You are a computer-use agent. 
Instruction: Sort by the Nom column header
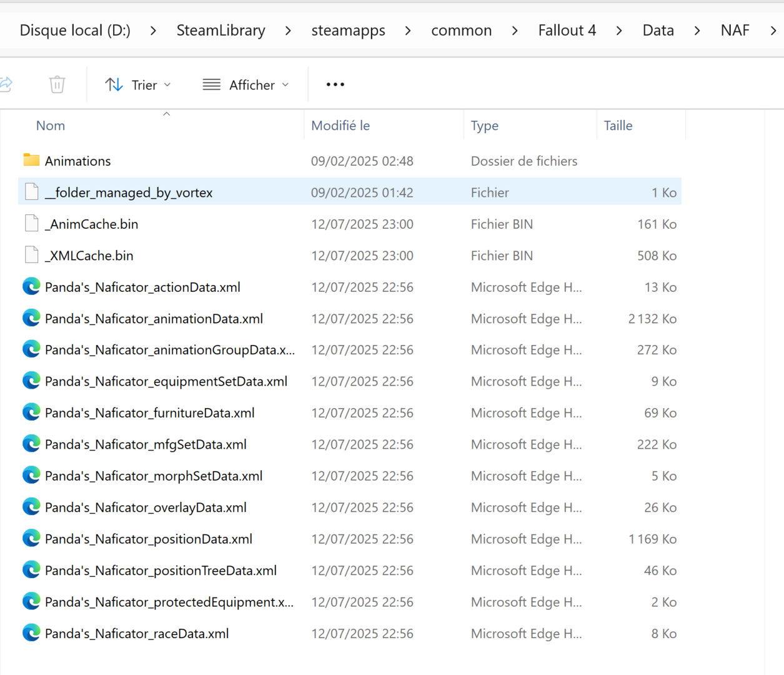pos(51,126)
